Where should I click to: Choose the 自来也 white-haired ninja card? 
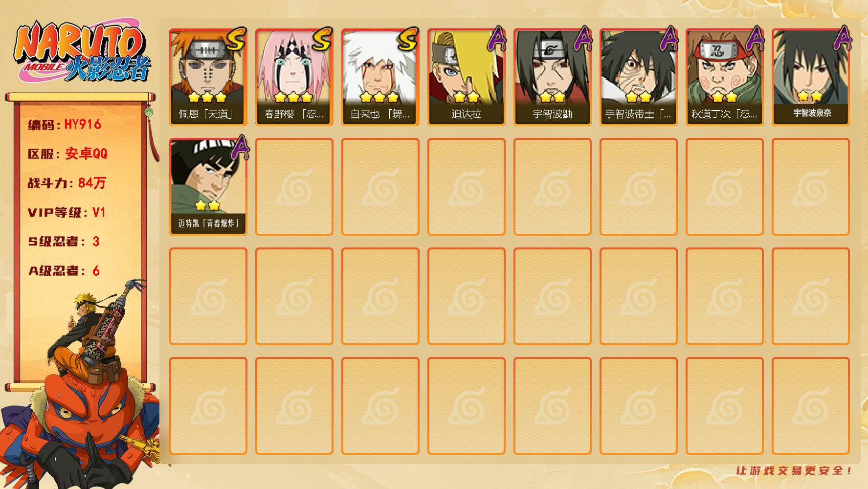pyautogui.click(x=380, y=77)
